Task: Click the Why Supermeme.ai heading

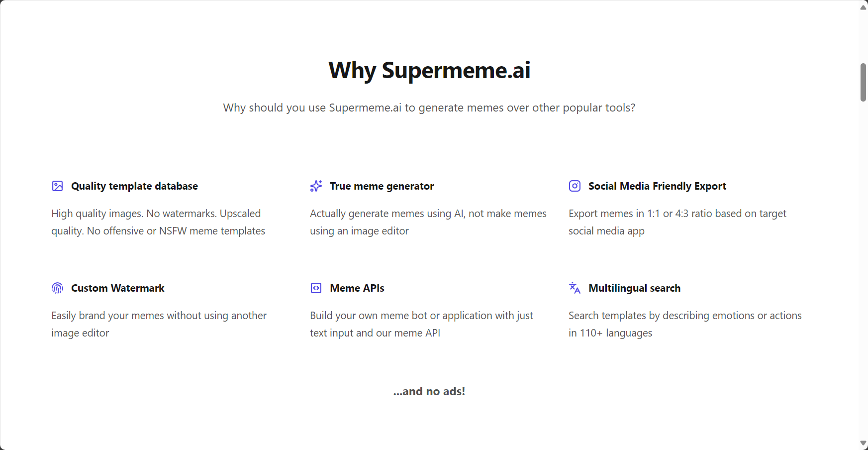Action: (429, 70)
